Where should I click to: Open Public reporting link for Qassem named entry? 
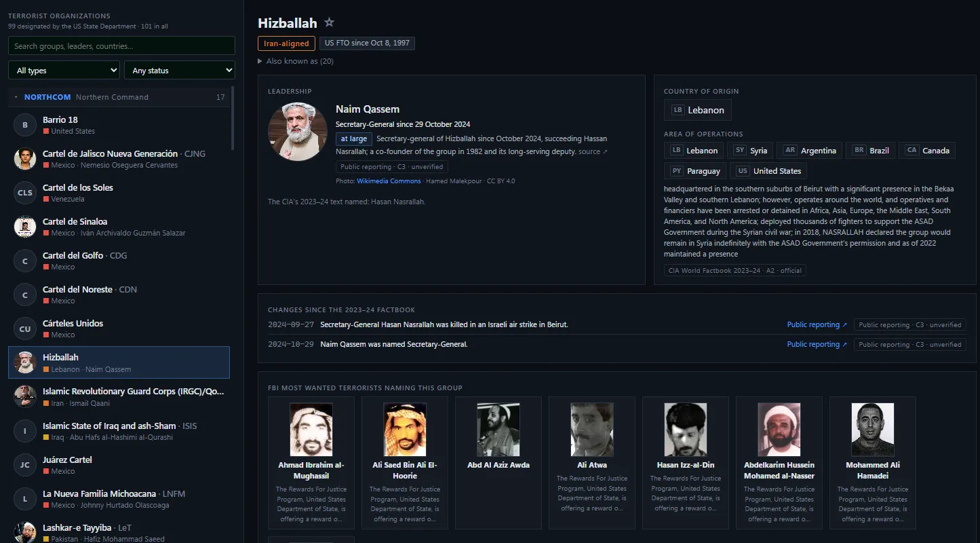pyautogui.click(x=817, y=344)
